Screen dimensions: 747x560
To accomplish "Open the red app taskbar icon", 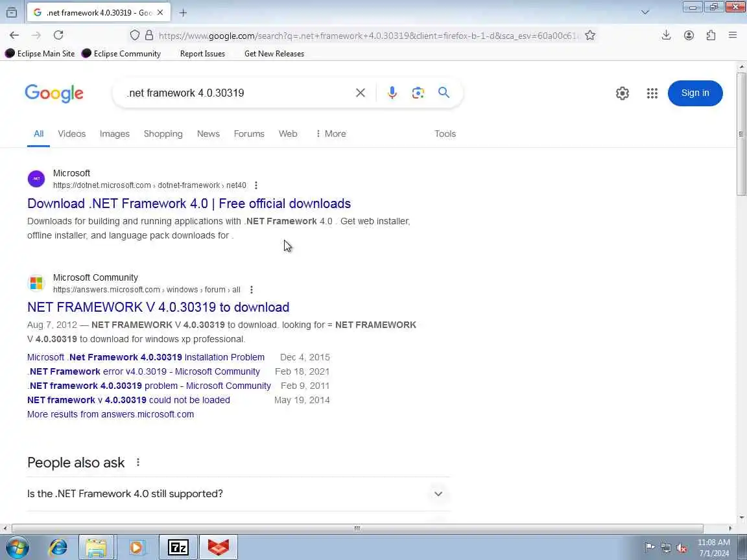I will (x=219, y=547).
